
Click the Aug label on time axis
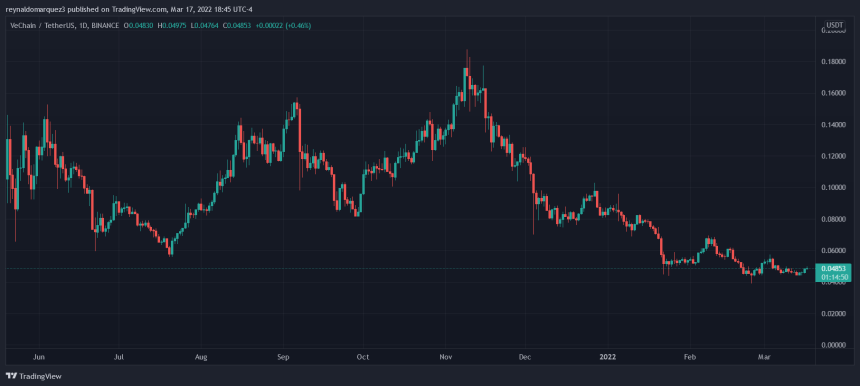tap(201, 357)
